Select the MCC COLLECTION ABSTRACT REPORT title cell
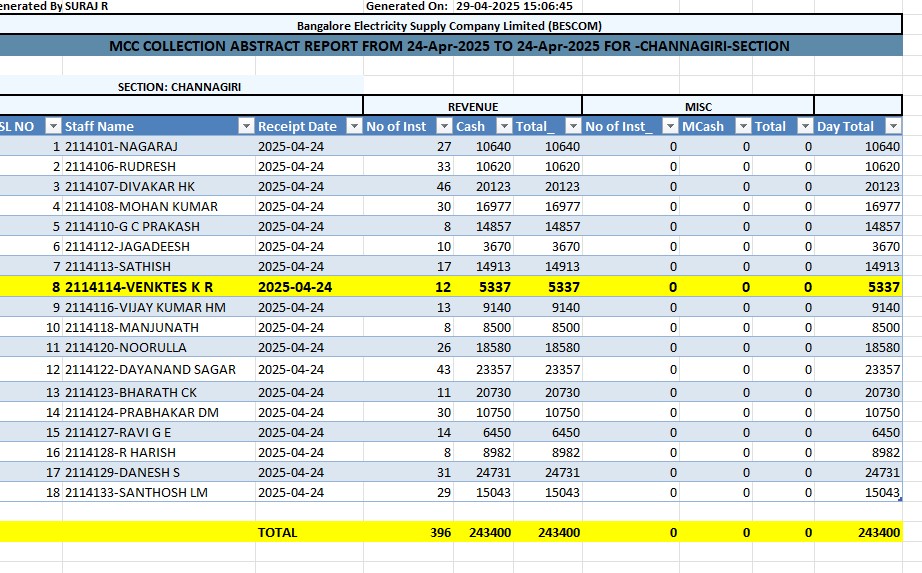Image resolution: width=922 pixels, height=573 pixels. click(x=450, y=46)
